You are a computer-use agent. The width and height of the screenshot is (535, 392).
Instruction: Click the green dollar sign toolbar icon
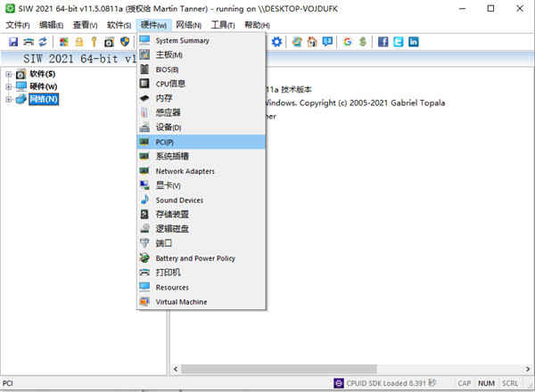(x=363, y=42)
